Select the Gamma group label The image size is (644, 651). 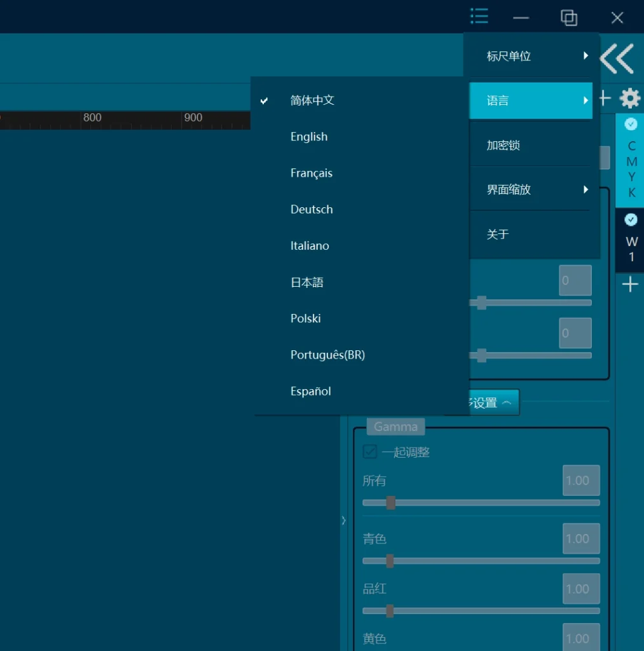tap(395, 427)
